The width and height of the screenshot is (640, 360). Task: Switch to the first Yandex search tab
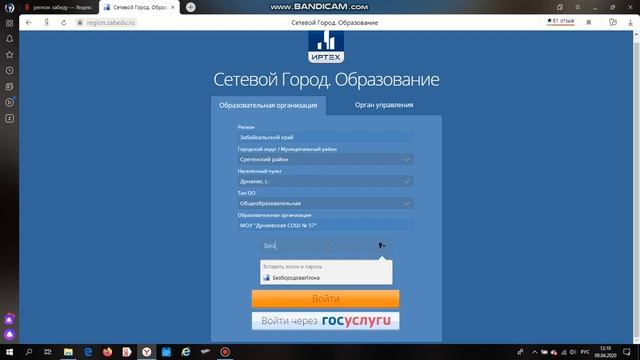coord(59,7)
